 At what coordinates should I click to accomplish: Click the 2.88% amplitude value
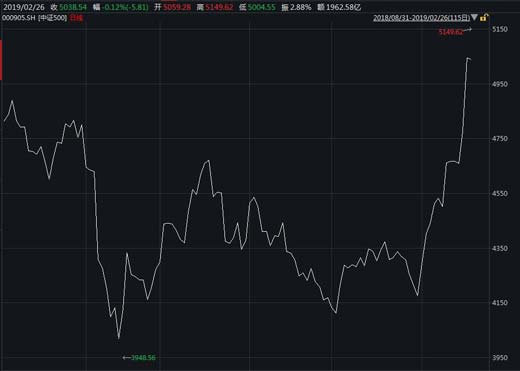pos(301,7)
